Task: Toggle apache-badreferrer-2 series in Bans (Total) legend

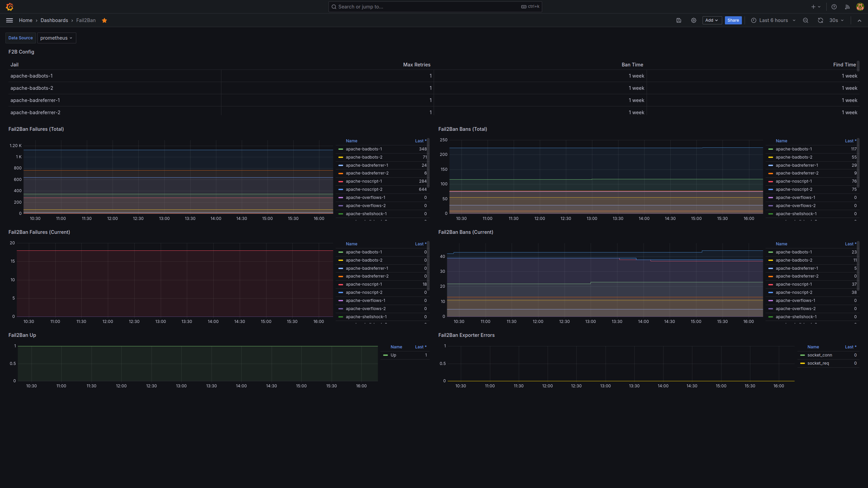Action: point(797,173)
